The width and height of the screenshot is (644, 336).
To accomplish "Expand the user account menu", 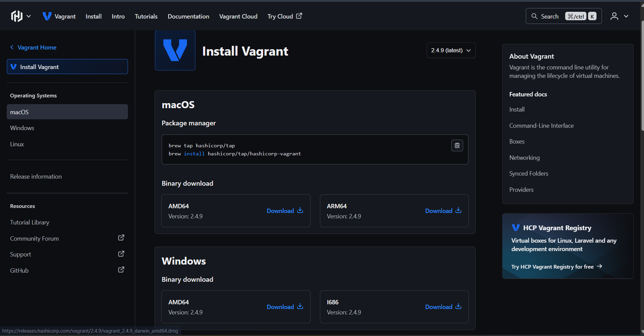I will pos(619,16).
